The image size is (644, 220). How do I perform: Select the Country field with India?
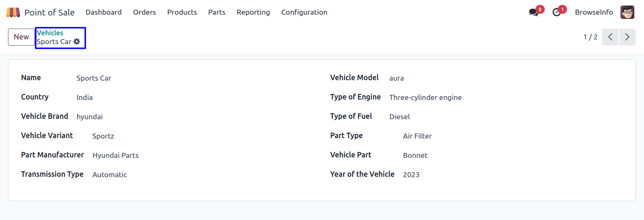pos(84,97)
